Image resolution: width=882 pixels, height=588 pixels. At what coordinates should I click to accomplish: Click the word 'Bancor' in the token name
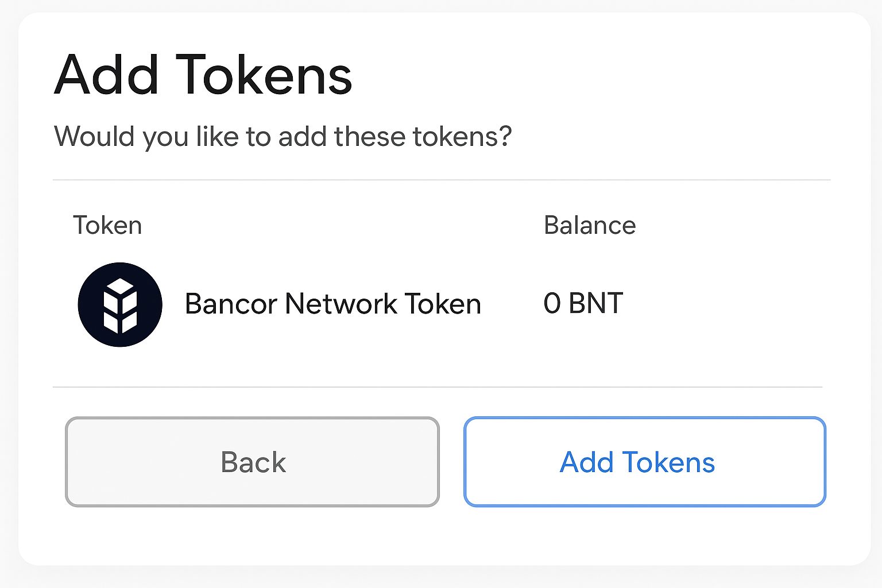click(x=231, y=304)
